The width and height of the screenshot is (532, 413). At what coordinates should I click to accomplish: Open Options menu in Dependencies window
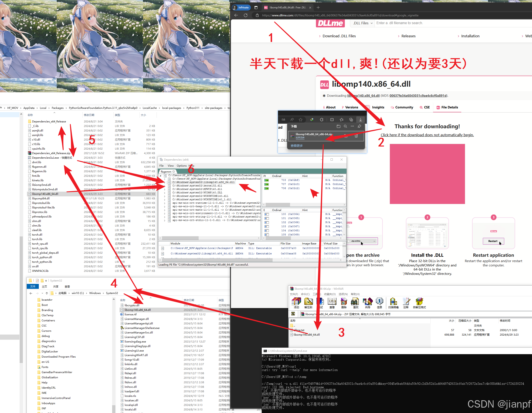click(x=182, y=166)
